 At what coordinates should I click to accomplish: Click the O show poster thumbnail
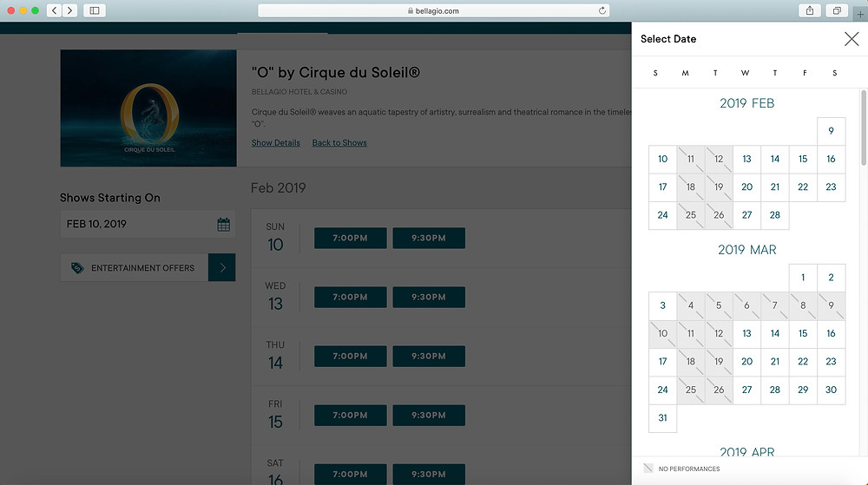(x=148, y=108)
